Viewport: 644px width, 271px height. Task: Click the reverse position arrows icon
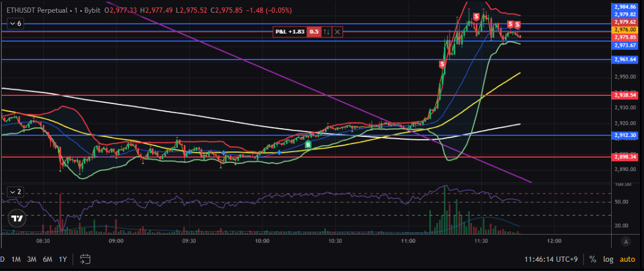(327, 32)
